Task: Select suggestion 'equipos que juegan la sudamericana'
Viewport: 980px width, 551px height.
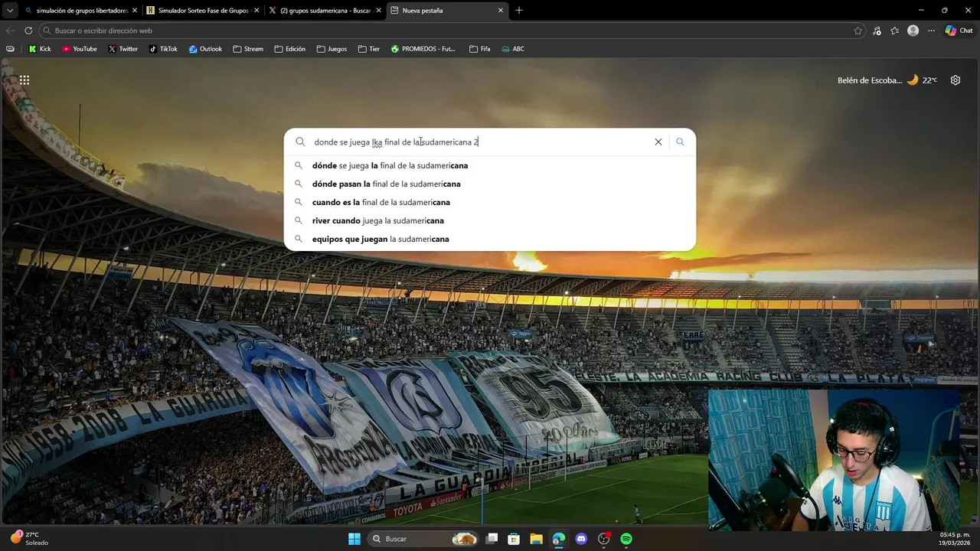Action: pyautogui.click(x=490, y=239)
